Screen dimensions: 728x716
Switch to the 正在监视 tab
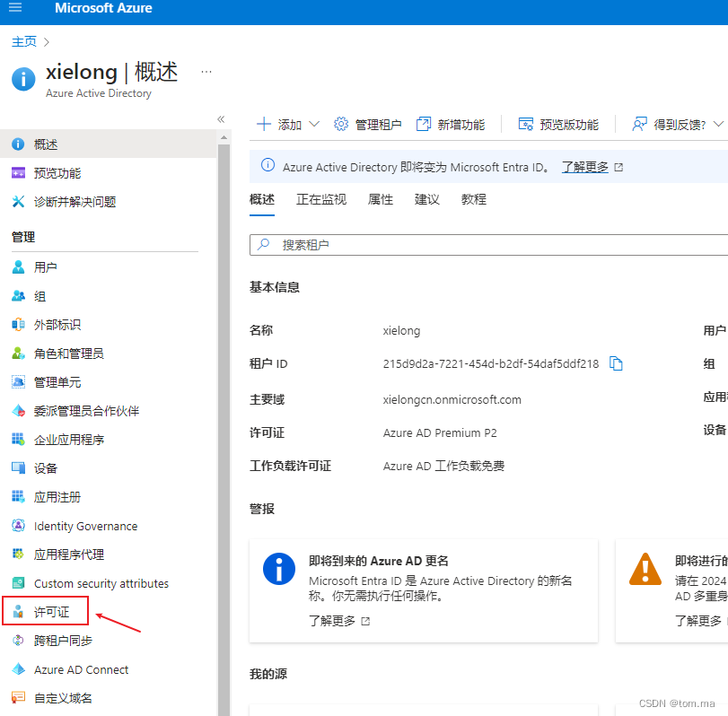321,199
